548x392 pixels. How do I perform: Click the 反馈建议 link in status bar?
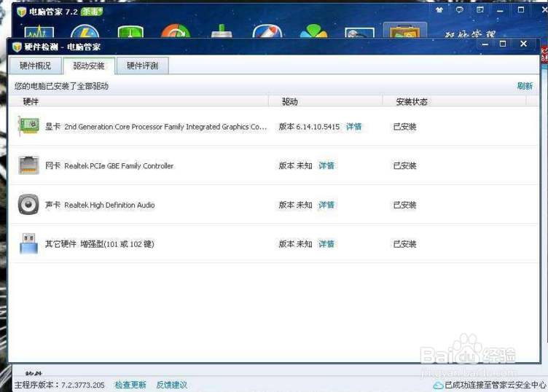[x=171, y=385]
